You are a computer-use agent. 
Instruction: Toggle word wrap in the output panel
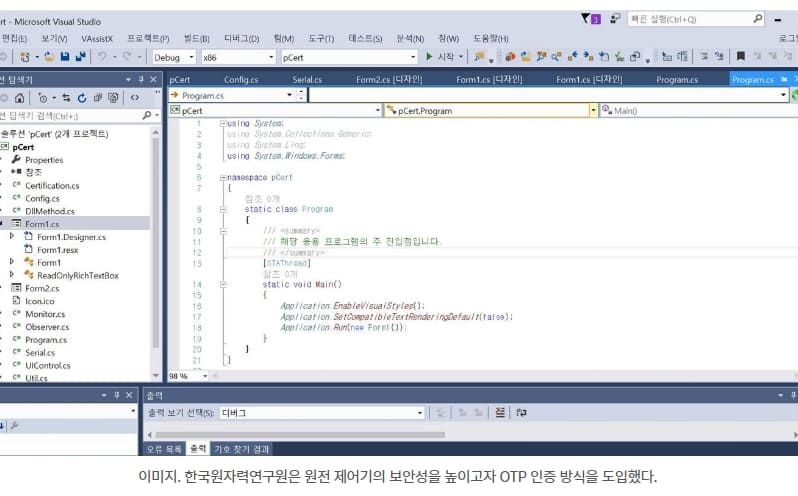(521, 413)
